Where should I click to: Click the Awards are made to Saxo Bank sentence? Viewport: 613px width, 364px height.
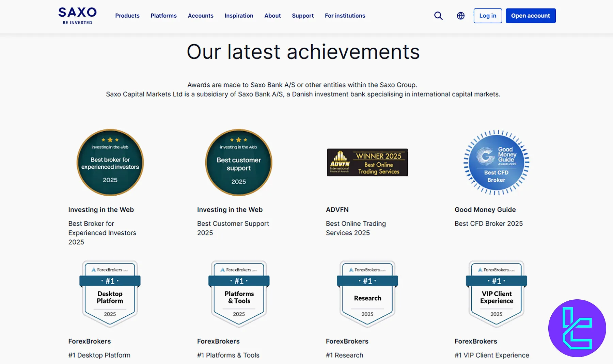(302, 85)
